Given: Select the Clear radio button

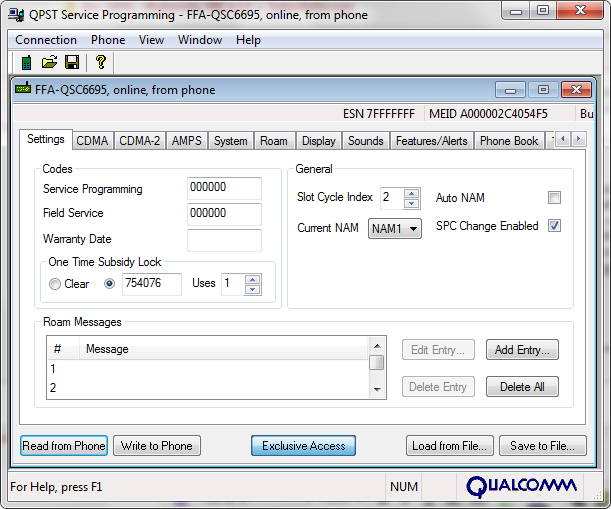Looking at the screenshot, I should click(55, 284).
